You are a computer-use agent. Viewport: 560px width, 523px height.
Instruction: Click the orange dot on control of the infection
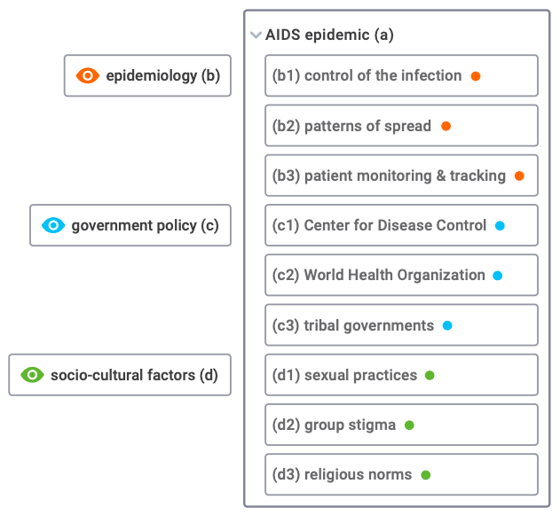pos(475,76)
